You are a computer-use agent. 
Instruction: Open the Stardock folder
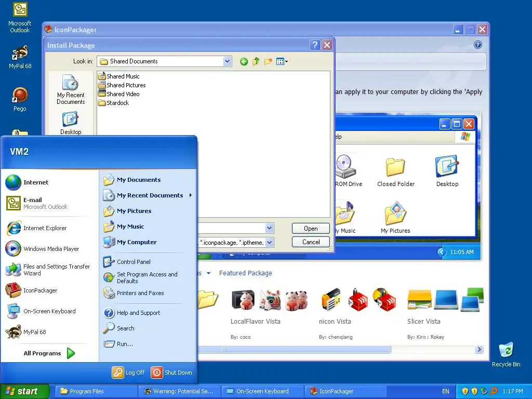[x=113, y=102]
